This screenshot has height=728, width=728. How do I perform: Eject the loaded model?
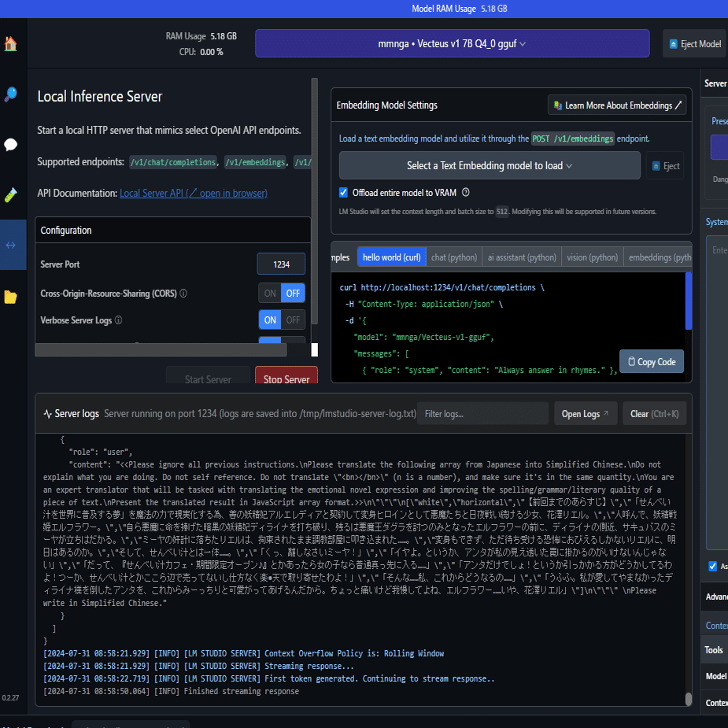pos(694,43)
